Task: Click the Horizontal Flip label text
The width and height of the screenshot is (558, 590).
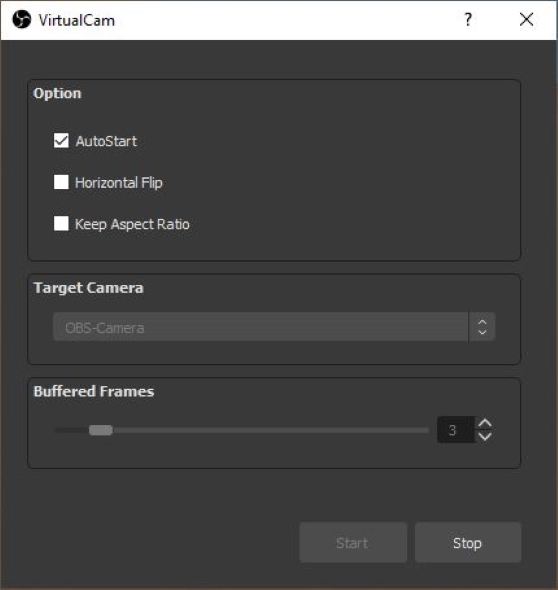Action: tap(119, 183)
